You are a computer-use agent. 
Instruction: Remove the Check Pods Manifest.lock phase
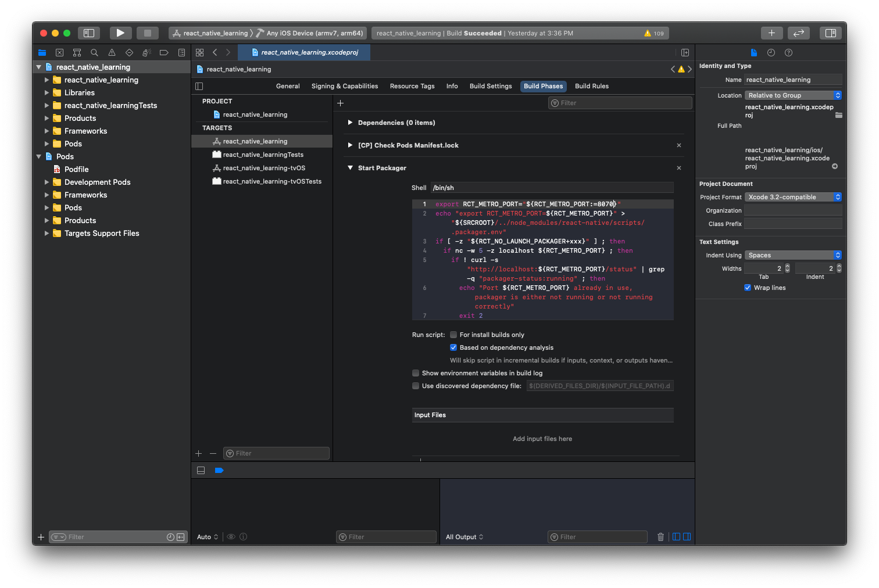coord(678,145)
